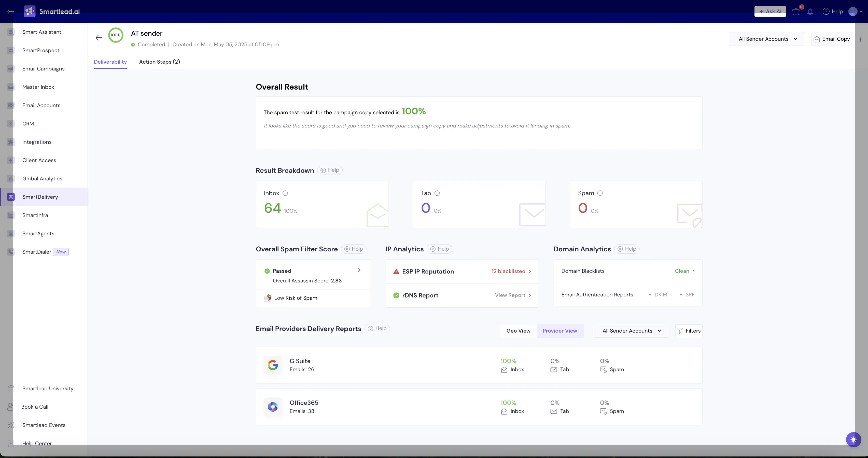The width and height of the screenshot is (868, 458).
Task: Open SmartProspect in sidebar
Action: [44, 51]
